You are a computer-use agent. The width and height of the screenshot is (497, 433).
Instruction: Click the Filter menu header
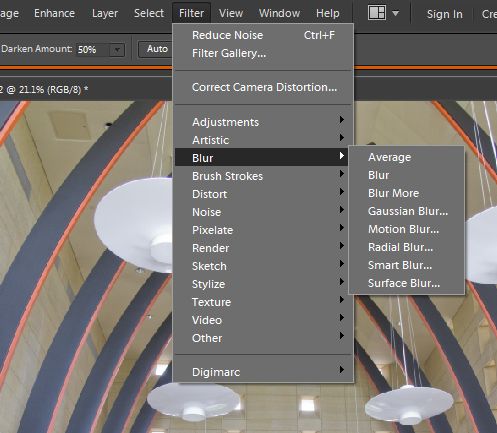191,13
